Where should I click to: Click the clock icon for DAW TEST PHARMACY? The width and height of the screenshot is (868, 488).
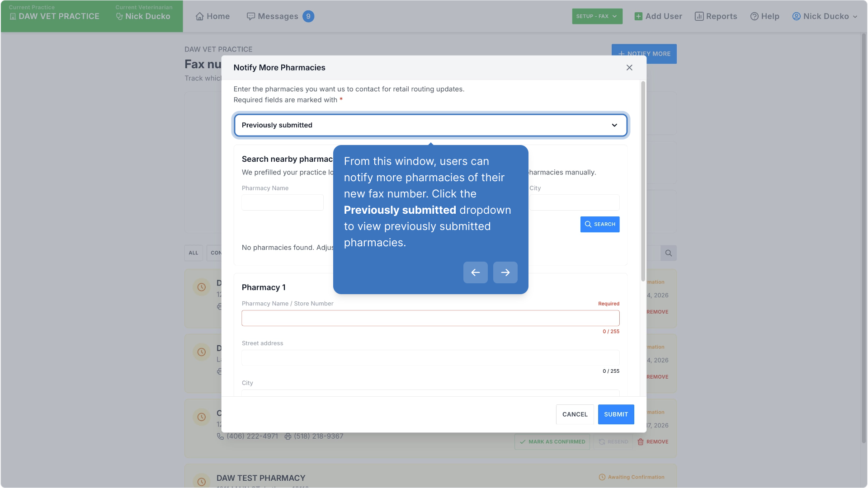pyautogui.click(x=202, y=482)
